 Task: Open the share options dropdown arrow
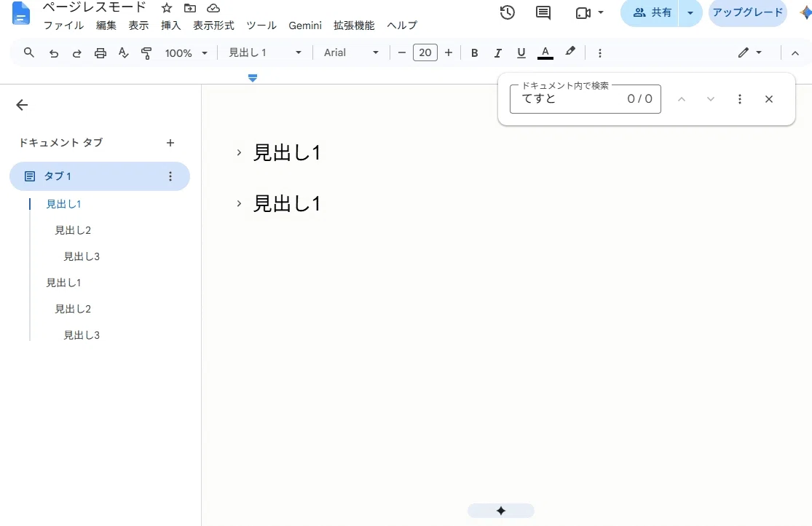[690, 13]
